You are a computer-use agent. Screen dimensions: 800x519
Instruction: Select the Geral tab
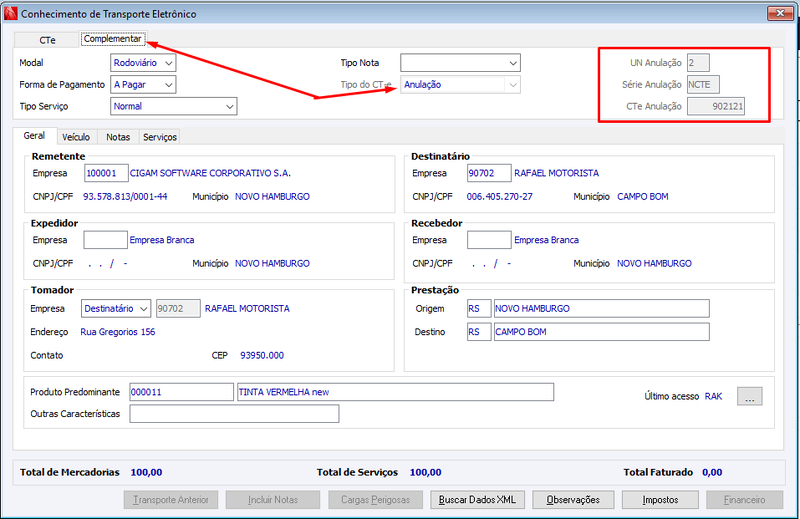[34, 136]
